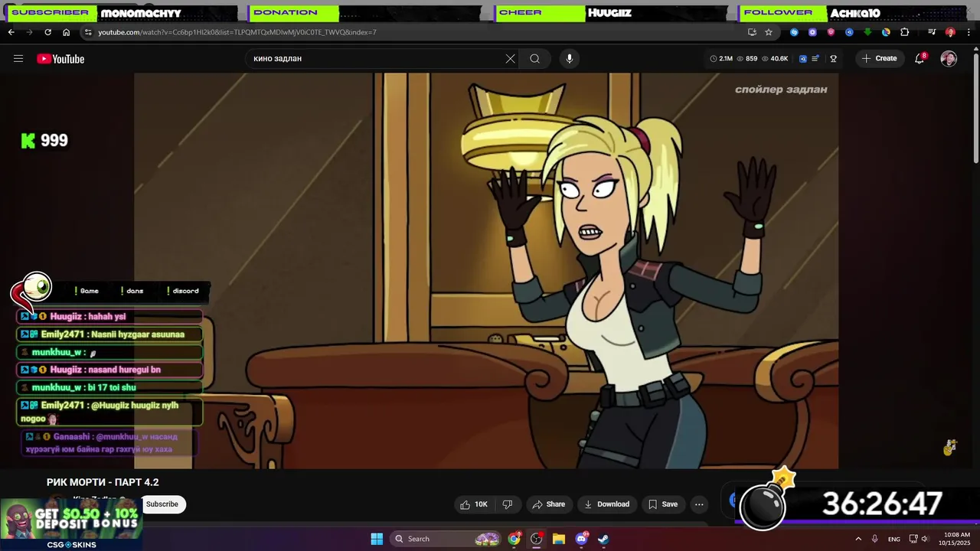Click the blue extension icon in YouTube header
Screen dimensions: 980x551
[x=803, y=59]
